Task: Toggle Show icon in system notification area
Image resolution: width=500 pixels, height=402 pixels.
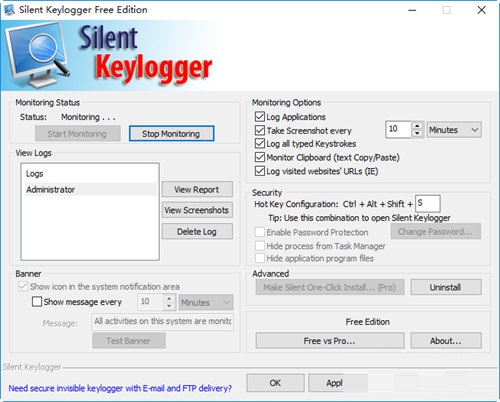Action: click(23, 287)
